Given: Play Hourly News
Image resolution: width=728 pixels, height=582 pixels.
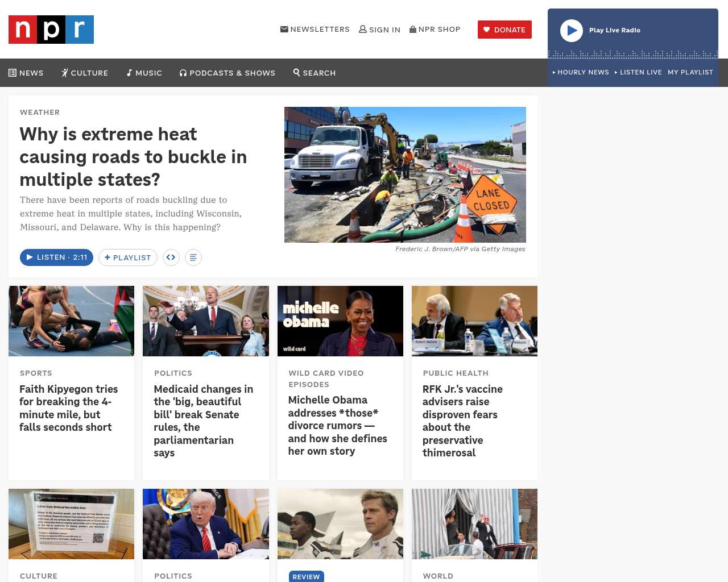Looking at the screenshot, I should [x=581, y=72].
